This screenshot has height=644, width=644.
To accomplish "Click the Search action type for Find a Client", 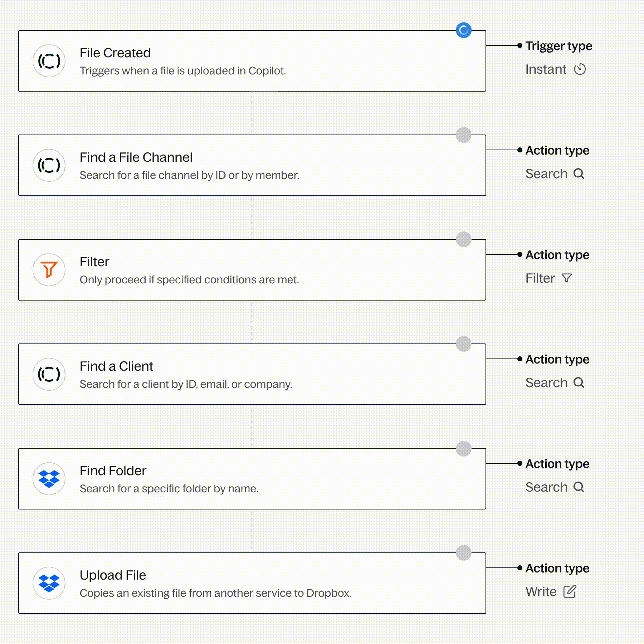I will (546, 382).
